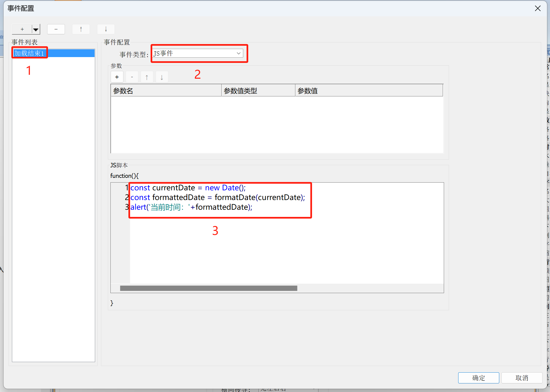This screenshot has height=392, width=550.
Task: Close the 事件配置 dialog
Action: [x=538, y=8]
